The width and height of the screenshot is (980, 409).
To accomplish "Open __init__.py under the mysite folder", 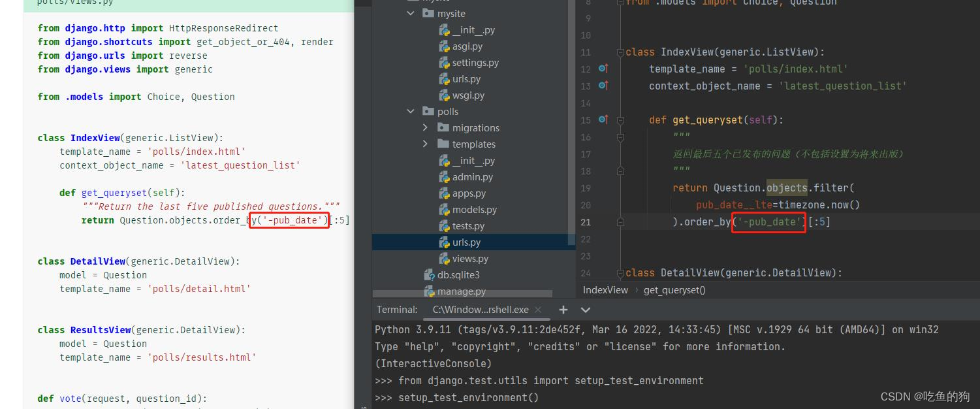I will click(x=473, y=30).
